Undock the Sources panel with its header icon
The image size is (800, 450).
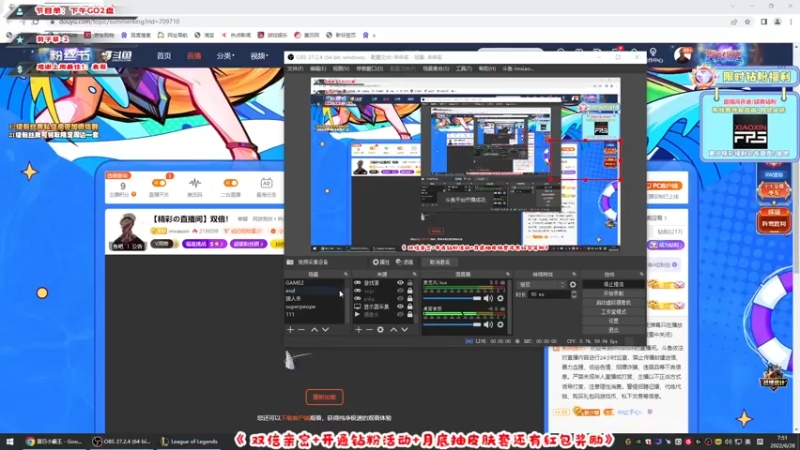[x=414, y=274]
